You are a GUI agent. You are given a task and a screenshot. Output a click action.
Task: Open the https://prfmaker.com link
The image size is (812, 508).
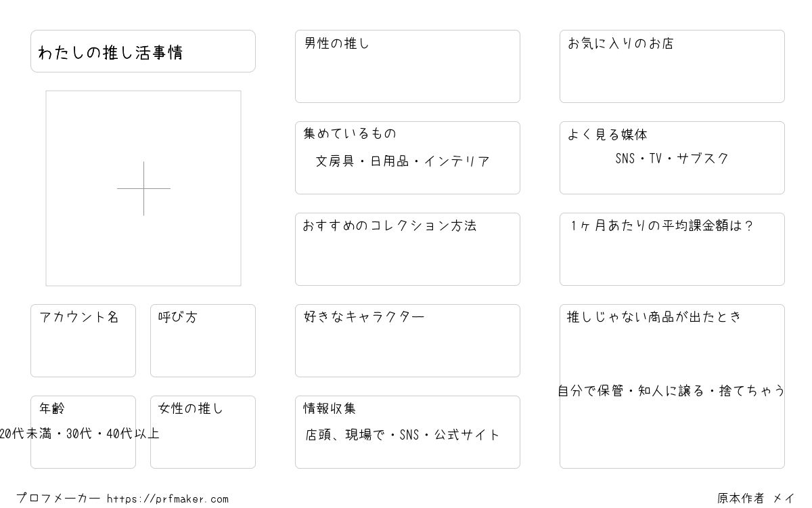pos(168,499)
